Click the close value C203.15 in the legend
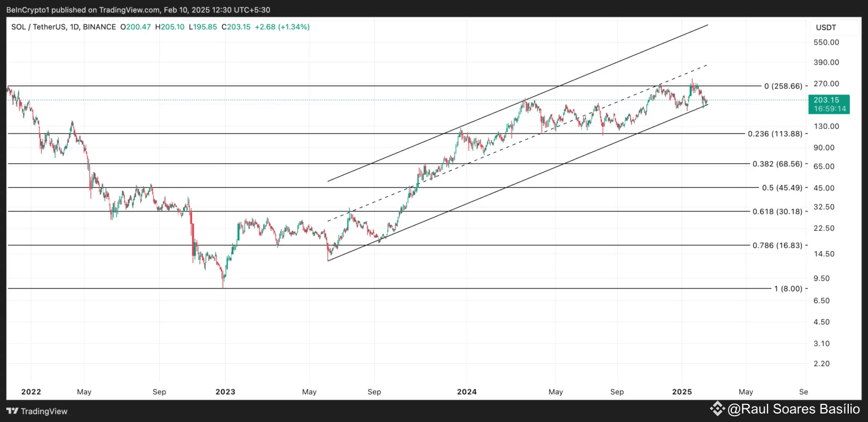 click(236, 27)
